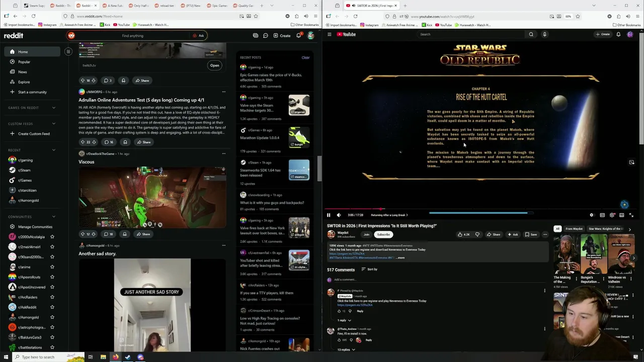Click the Reddit page scrollbar

pos(318,168)
